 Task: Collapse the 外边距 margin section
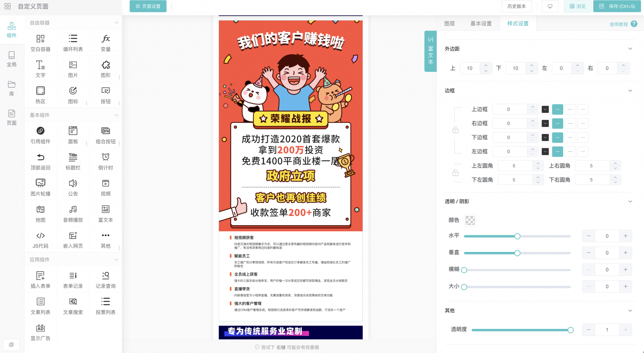(630, 49)
